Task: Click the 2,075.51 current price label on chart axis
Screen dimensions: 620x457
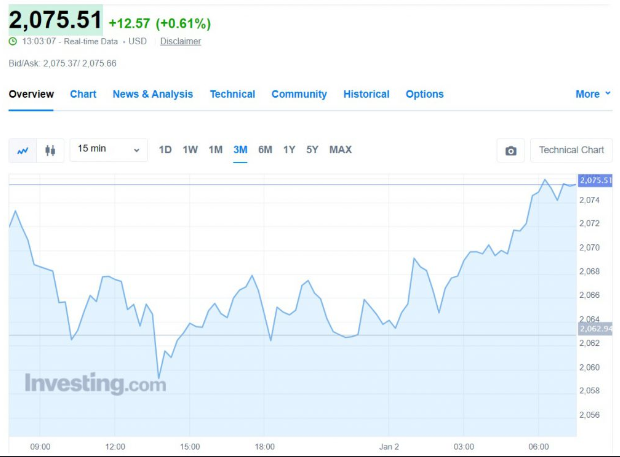Action: [x=594, y=181]
